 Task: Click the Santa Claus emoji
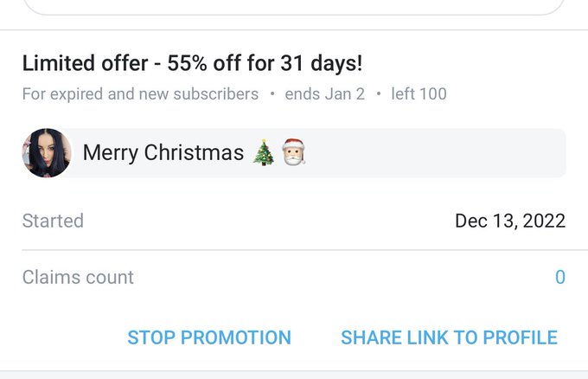point(294,151)
